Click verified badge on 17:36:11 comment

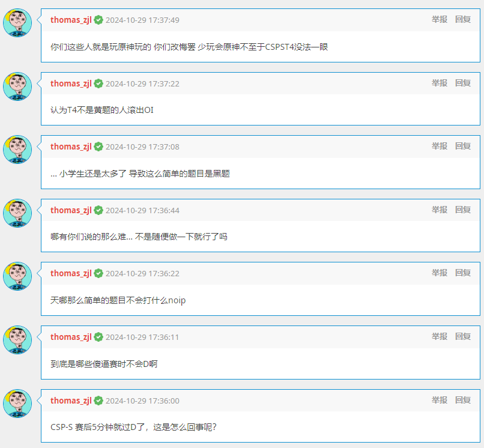click(98, 337)
